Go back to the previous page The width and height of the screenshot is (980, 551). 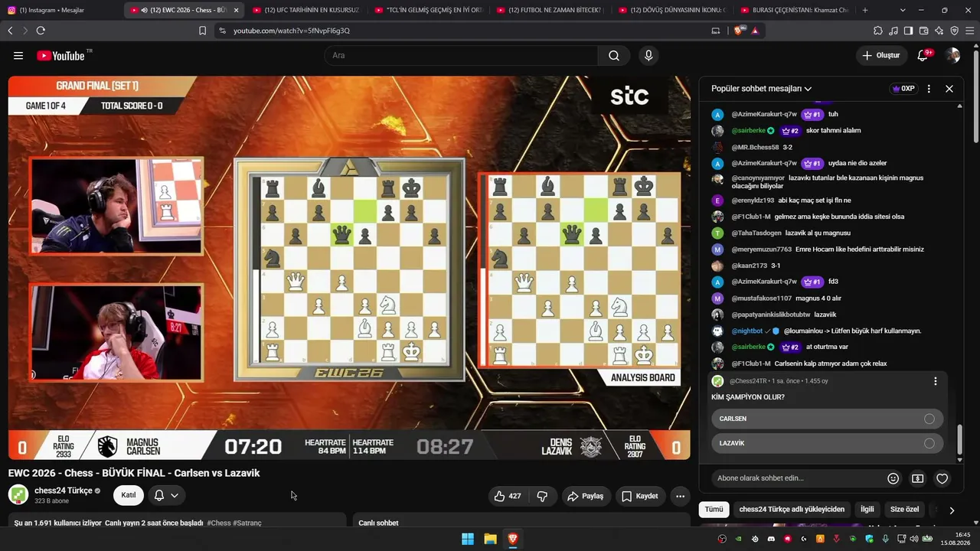(x=10, y=31)
